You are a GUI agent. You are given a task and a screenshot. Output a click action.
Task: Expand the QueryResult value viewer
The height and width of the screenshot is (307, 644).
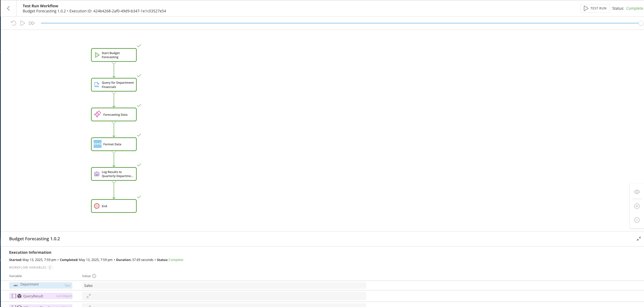tap(89, 296)
